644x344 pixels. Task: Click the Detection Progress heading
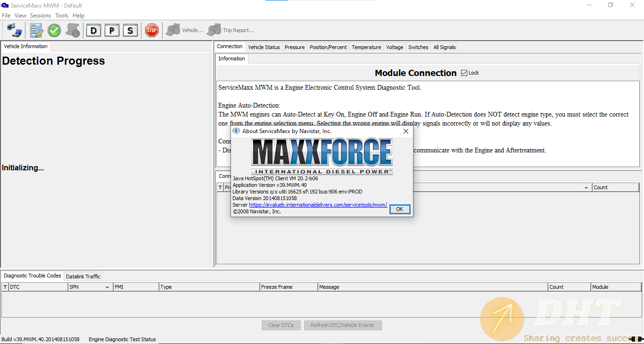(53, 61)
